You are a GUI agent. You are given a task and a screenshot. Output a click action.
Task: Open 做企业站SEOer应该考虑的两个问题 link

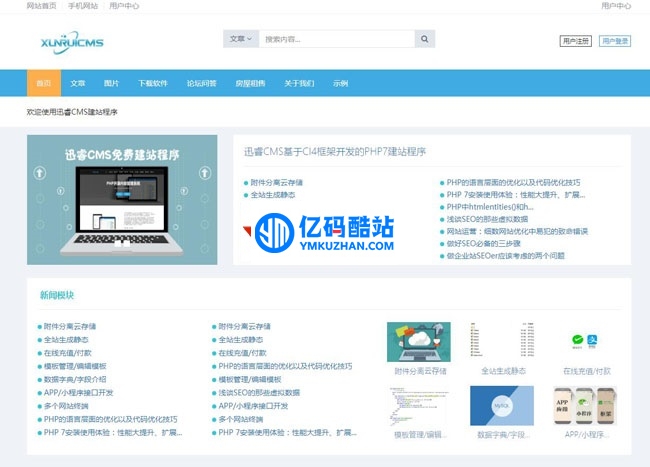505,256
